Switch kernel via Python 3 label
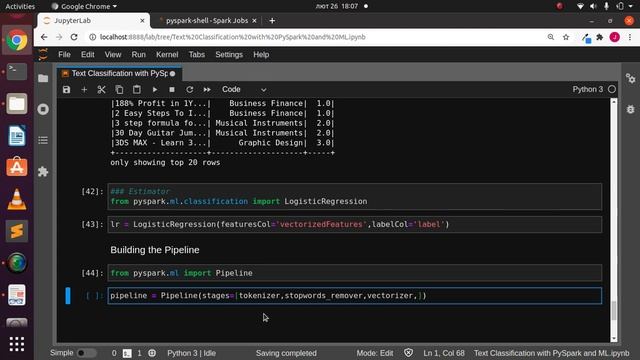 (x=587, y=89)
